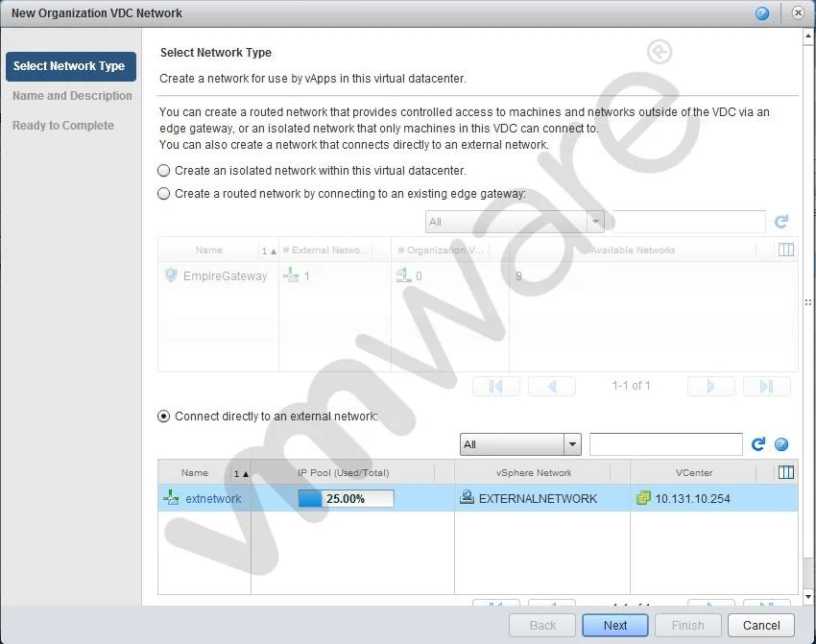Click the Select Network Type wizard step

click(71, 66)
